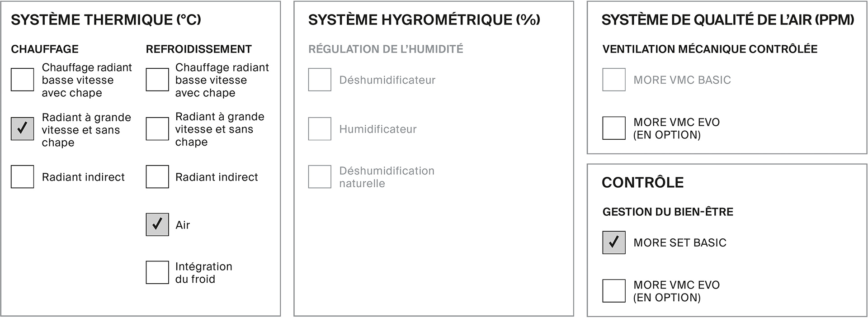Click the 'Humidificateur' label text
This screenshot has width=868, height=318.
point(378,129)
